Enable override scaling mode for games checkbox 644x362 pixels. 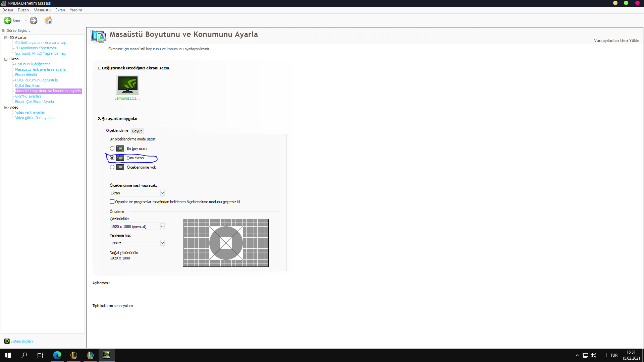point(112,202)
